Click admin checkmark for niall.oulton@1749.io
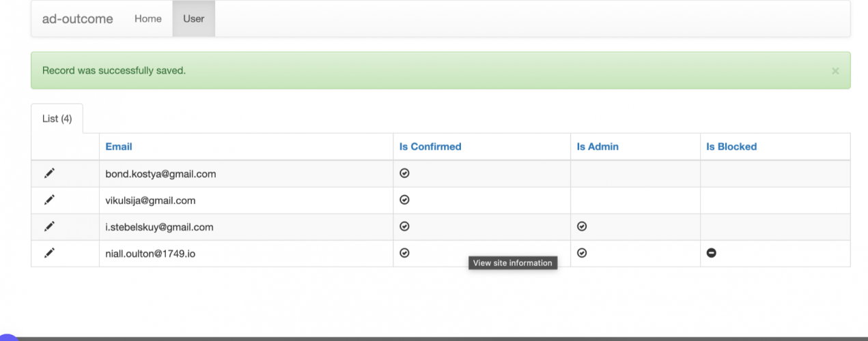868x341 pixels. 582,253
